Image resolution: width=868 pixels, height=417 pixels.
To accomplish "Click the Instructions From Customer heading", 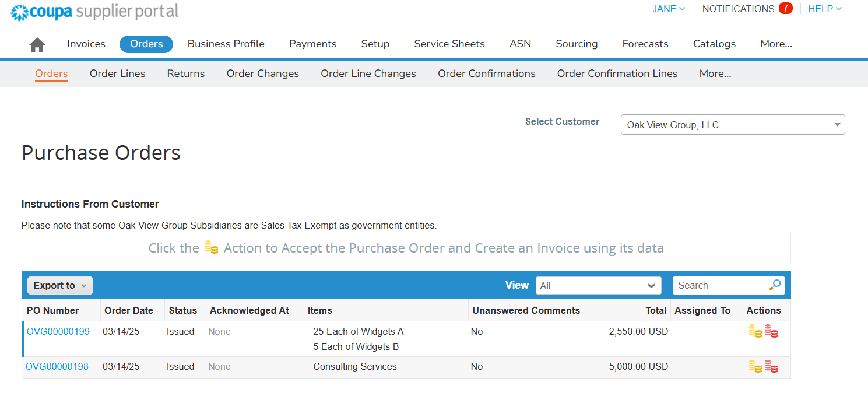I will [x=90, y=204].
